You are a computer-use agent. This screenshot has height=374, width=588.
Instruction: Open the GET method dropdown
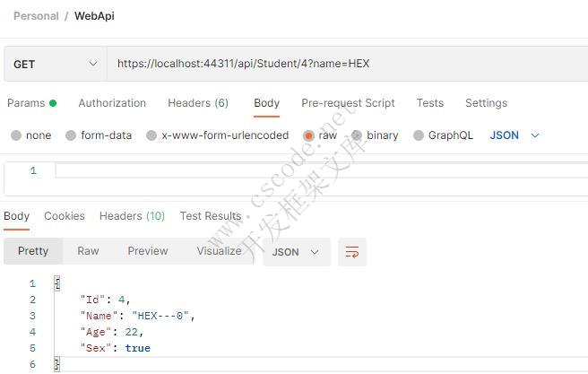(56, 65)
